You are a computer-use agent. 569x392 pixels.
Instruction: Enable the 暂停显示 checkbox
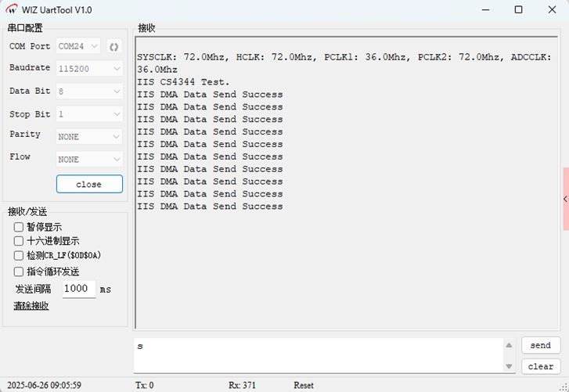click(19, 227)
